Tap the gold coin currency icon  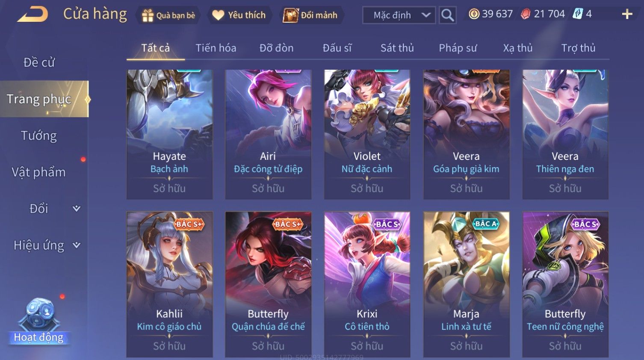click(x=474, y=14)
